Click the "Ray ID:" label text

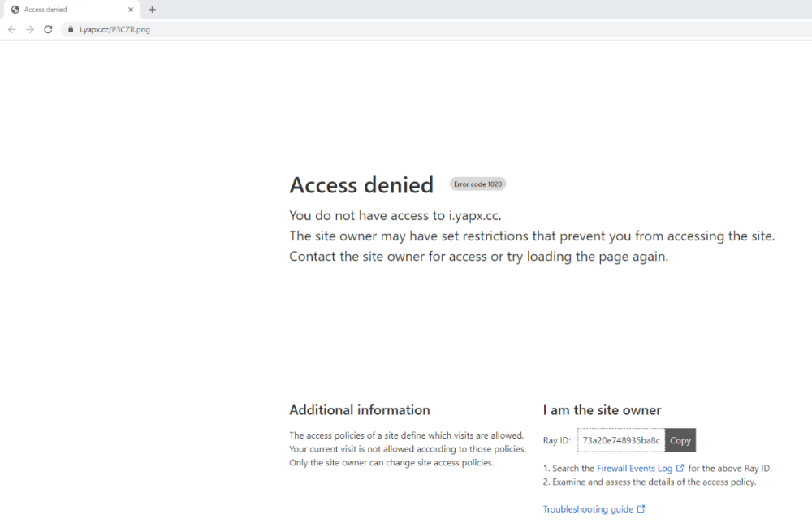(x=557, y=441)
